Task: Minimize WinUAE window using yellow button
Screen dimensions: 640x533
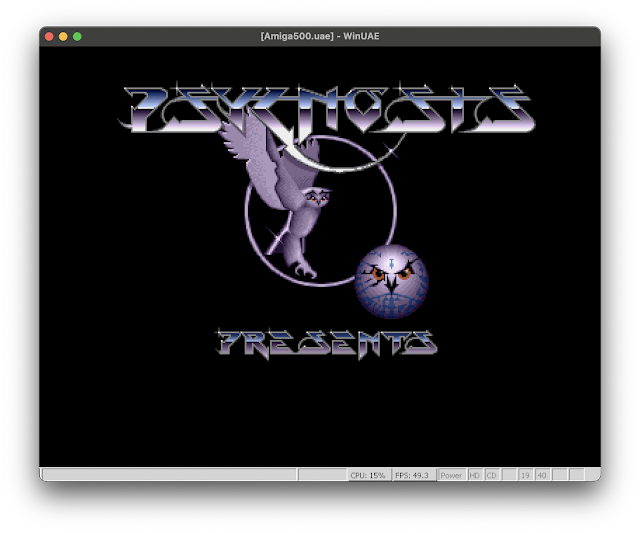Action: pyautogui.click(x=63, y=37)
